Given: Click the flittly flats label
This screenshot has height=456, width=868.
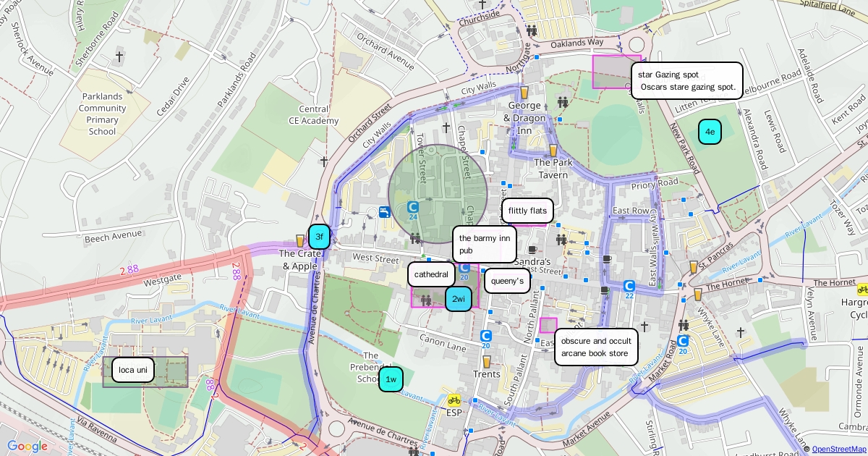Looking at the screenshot, I should tap(527, 211).
